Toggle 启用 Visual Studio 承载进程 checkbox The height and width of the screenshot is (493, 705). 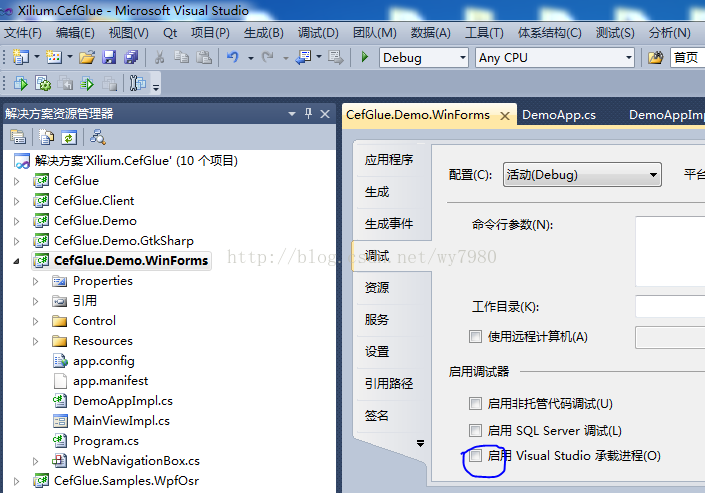tap(475, 456)
